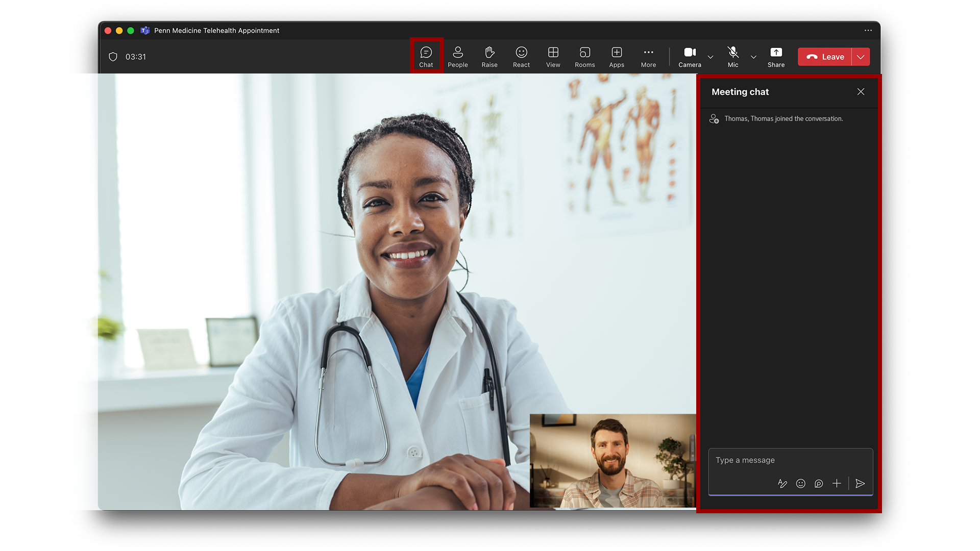This screenshot has height=551, width=980.
Task: Open the More options menu
Action: (648, 56)
